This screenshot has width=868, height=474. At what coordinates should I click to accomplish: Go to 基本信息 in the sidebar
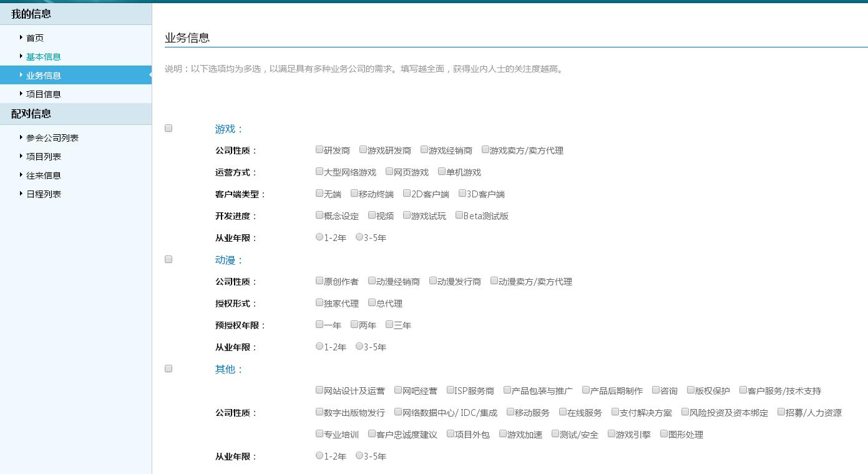pos(43,57)
